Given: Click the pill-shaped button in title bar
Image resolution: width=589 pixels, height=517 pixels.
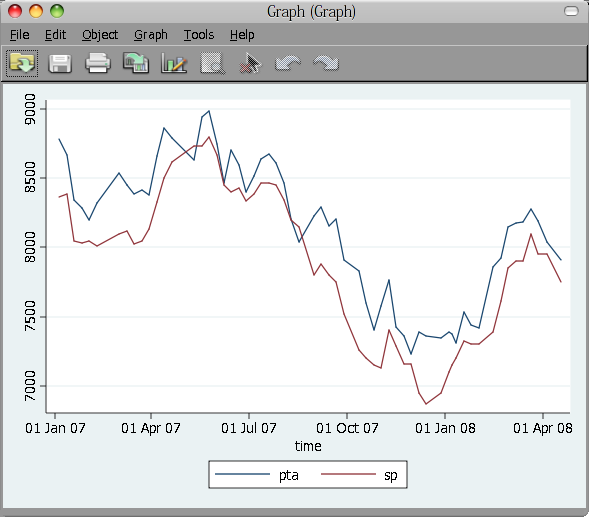Looking at the screenshot, I should tap(571, 11).
